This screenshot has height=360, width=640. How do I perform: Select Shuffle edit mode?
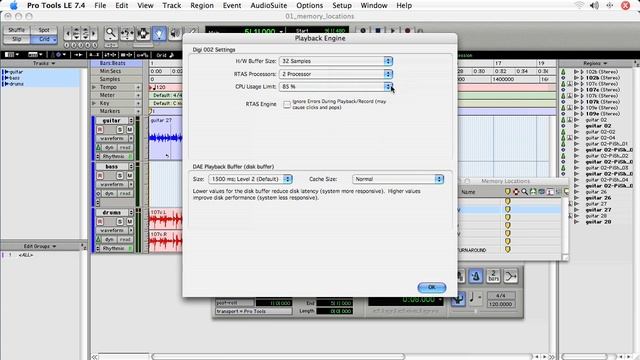[x=17, y=30]
